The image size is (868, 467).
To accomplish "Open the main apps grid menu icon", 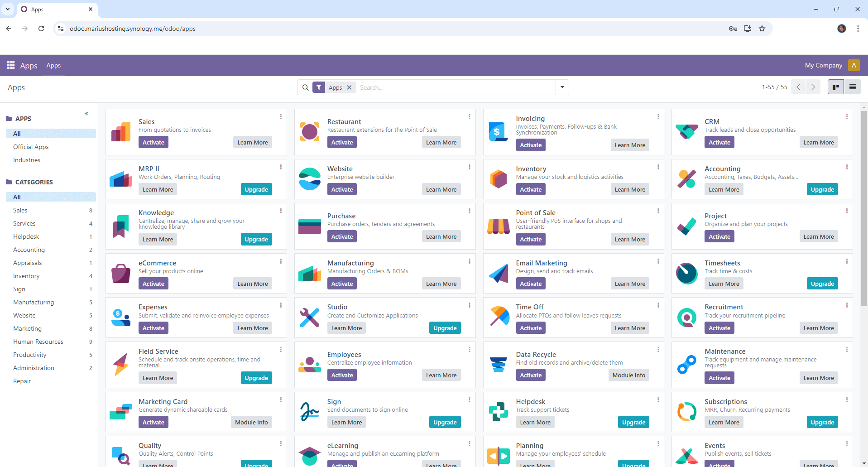I will [10, 65].
